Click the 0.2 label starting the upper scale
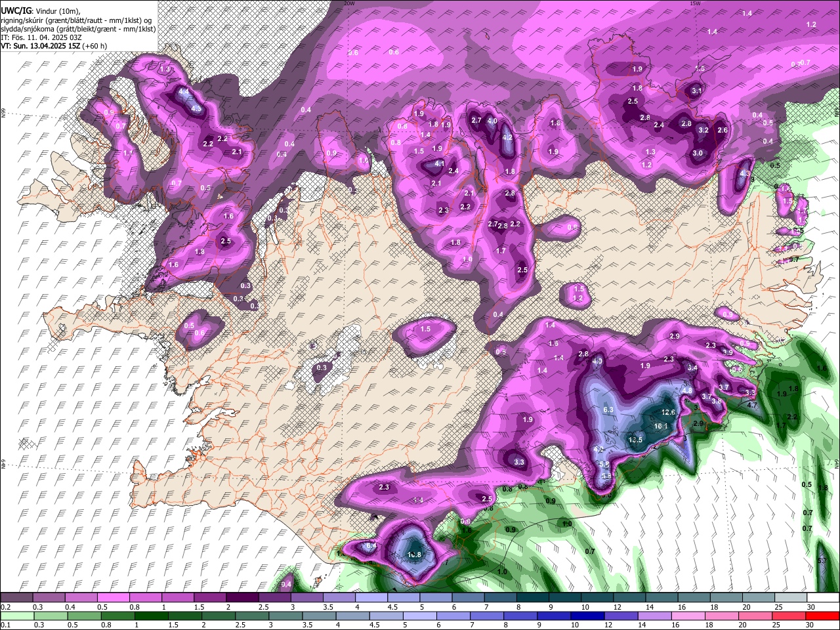The image size is (840, 630). point(5,607)
